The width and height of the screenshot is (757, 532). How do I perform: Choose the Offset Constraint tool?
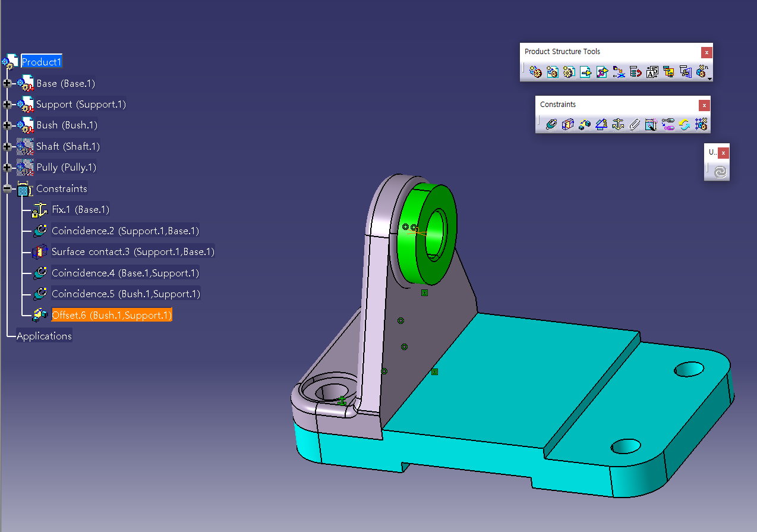pyautogui.click(x=585, y=124)
